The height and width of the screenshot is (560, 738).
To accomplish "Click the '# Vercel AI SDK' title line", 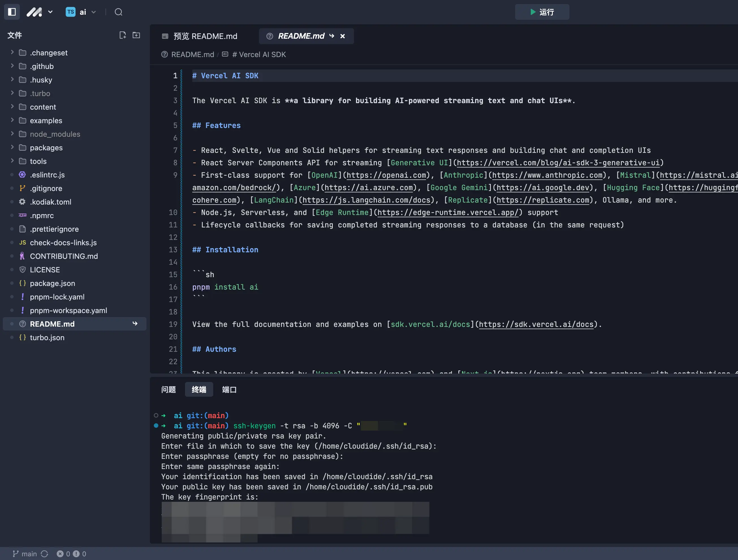I will [x=225, y=76].
